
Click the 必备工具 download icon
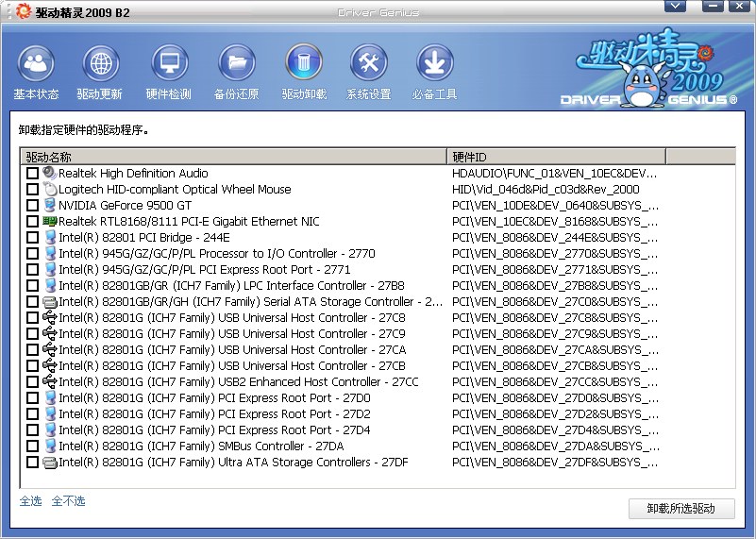pyautogui.click(x=435, y=64)
